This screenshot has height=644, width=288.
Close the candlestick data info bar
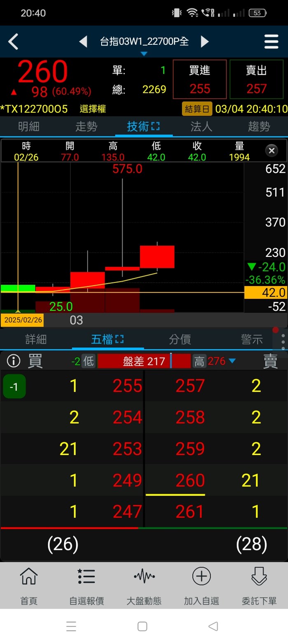[272, 151]
